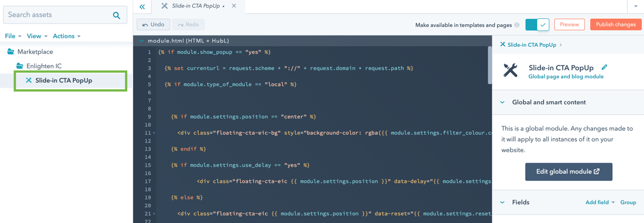644x223 pixels.
Task: Open the Add field dropdown
Action: 600,203
